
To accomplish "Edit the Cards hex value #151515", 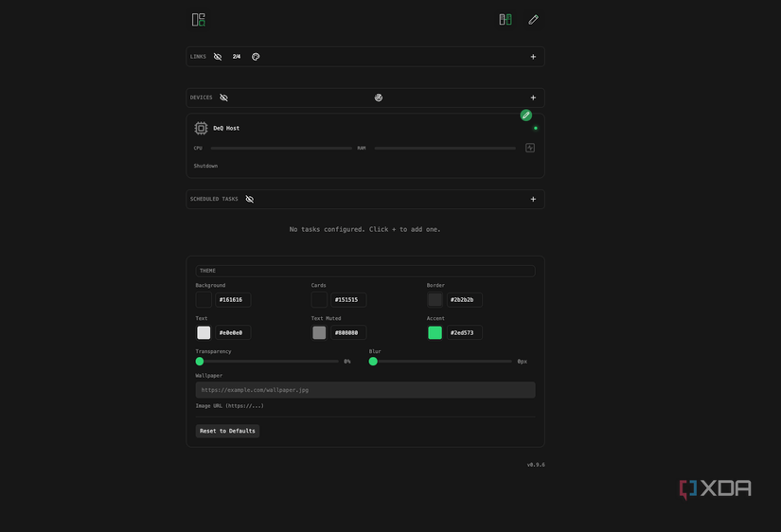I will 348,300.
